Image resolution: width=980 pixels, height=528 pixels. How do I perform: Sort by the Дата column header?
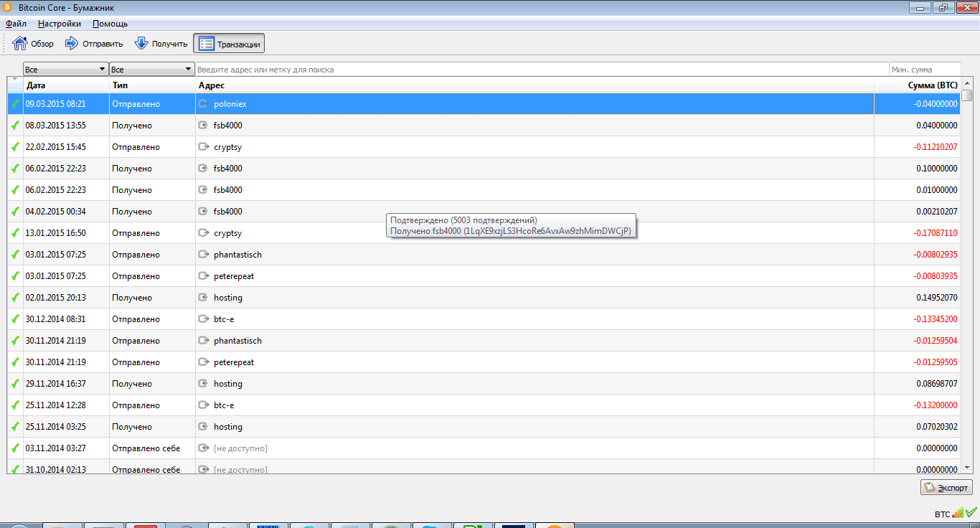(66, 85)
